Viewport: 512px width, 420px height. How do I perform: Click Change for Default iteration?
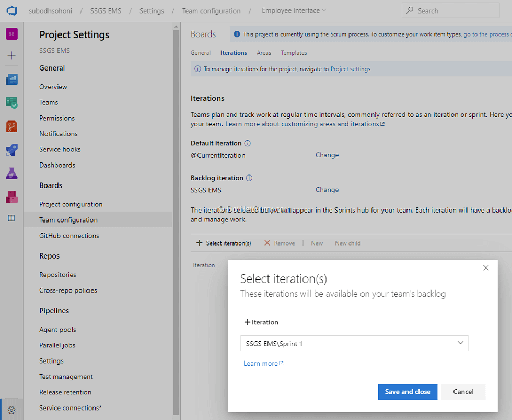[x=327, y=155]
